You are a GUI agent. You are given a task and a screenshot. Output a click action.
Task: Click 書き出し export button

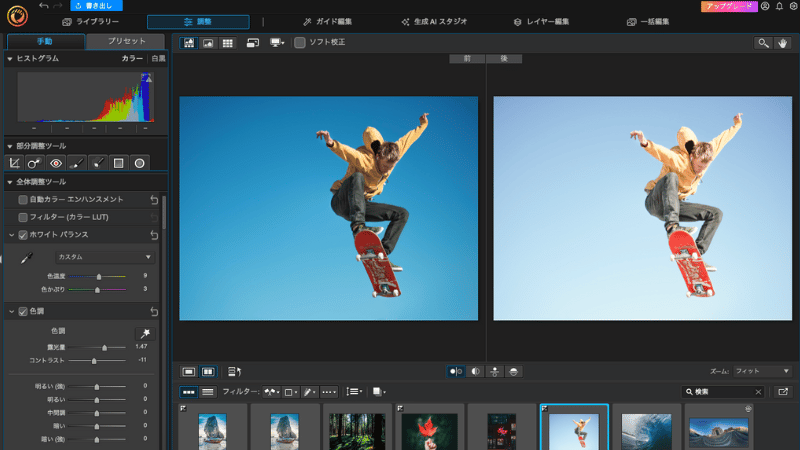tap(96, 6)
